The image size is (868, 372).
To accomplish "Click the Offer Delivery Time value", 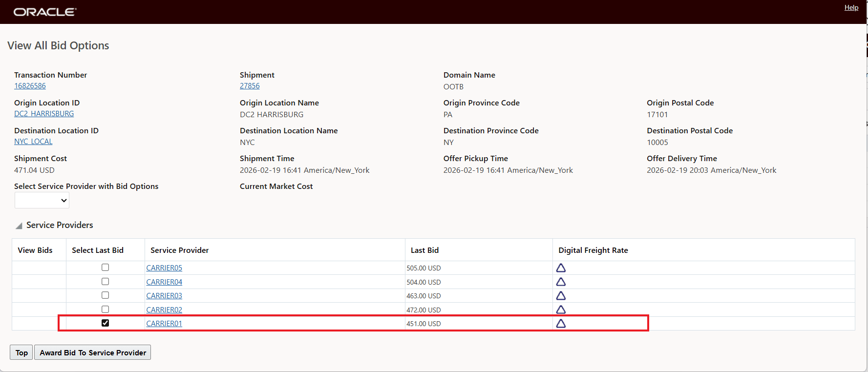I will [x=711, y=170].
